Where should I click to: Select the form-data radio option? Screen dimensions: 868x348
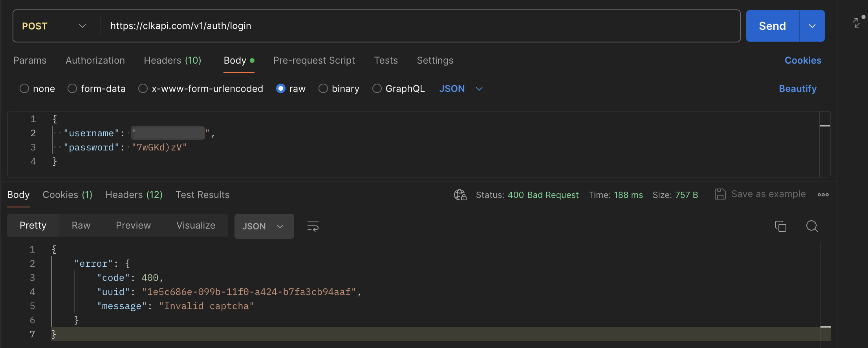click(72, 88)
